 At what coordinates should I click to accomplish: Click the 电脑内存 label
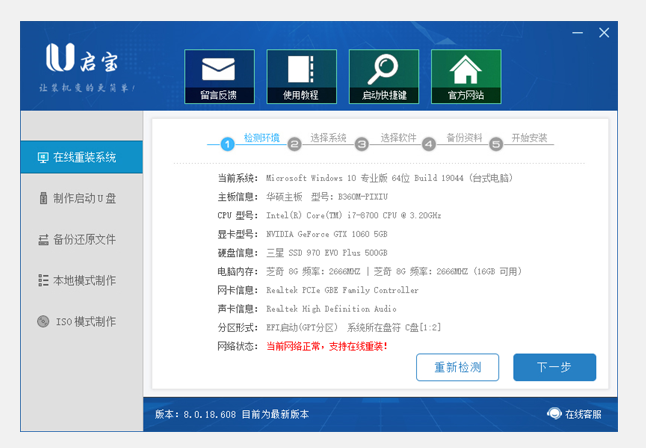pyautogui.click(x=237, y=272)
